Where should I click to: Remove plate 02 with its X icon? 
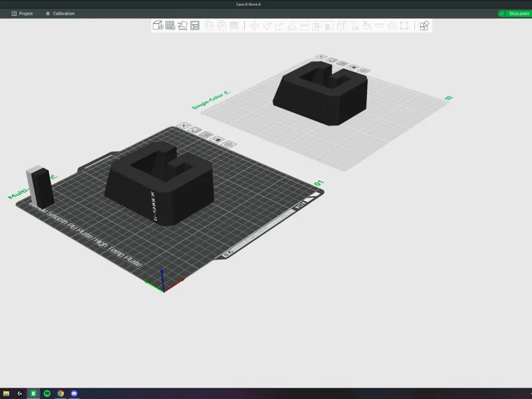[321, 57]
